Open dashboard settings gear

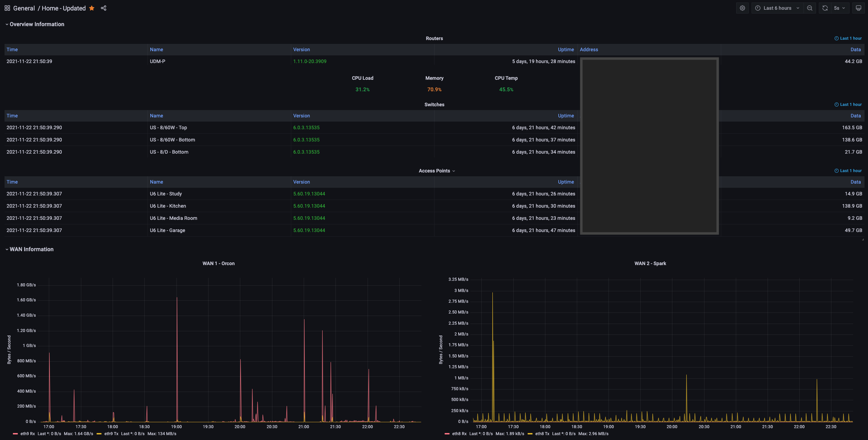pos(742,8)
